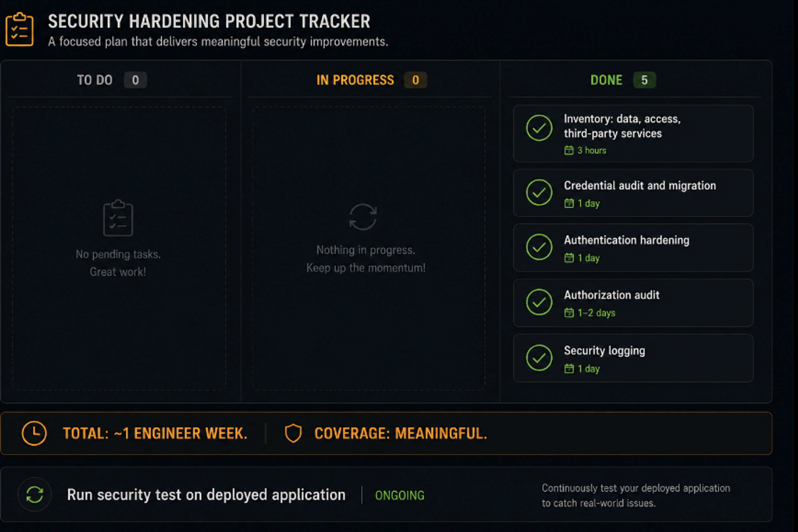Select the To Do column header

95,80
